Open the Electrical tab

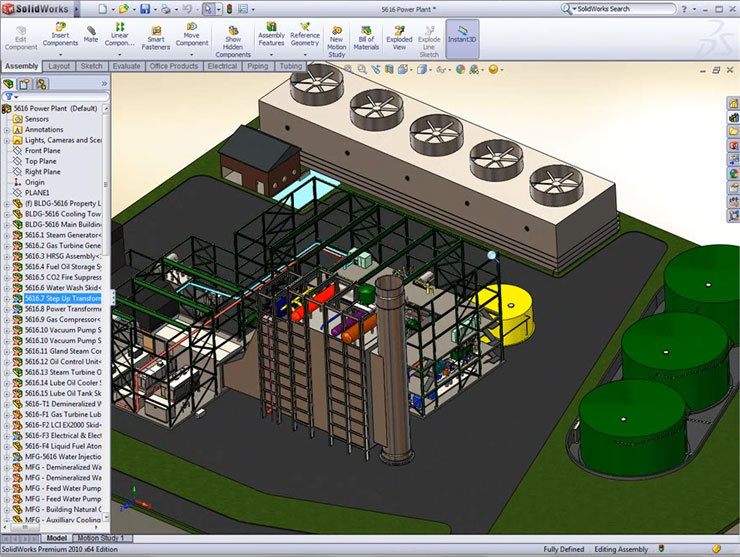click(x=222, y=66)
